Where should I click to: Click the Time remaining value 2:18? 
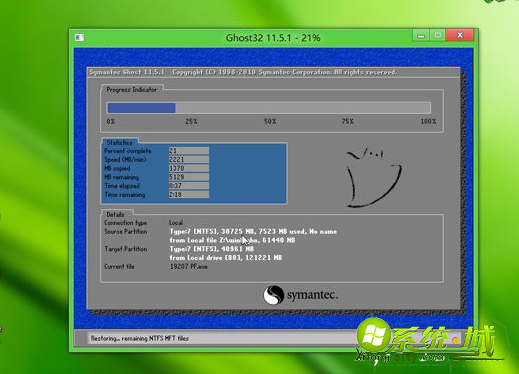tap(189, 194)
